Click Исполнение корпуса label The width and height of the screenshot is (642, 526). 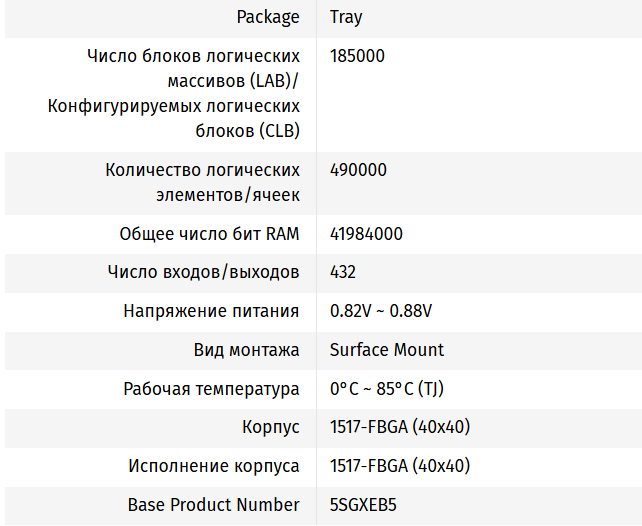pos(213,466)
